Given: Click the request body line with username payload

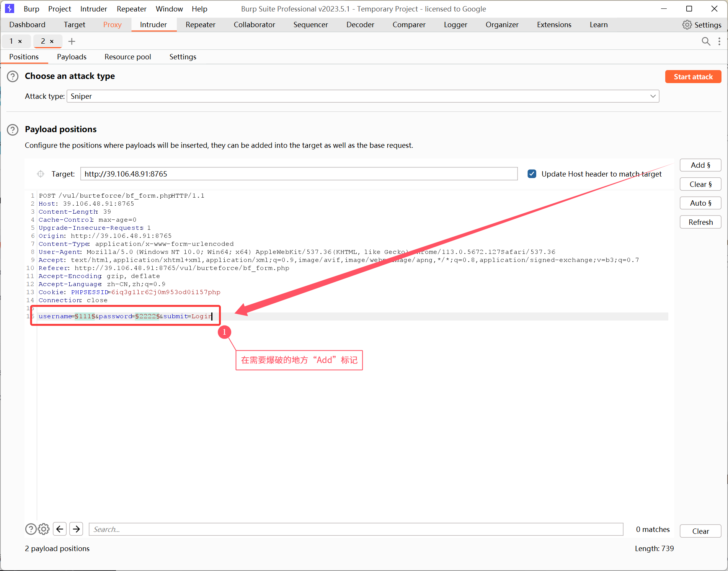Looking at the screenshot, I should point(125,316).
